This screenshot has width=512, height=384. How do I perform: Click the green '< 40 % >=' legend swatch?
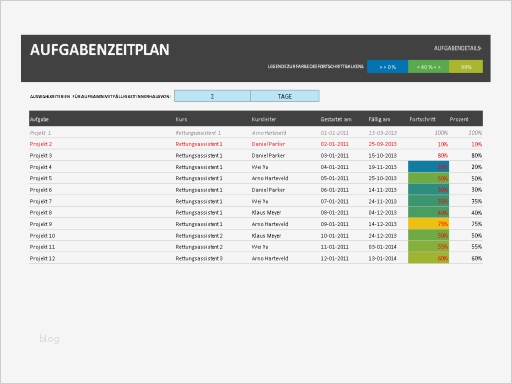tap(428, 67)
